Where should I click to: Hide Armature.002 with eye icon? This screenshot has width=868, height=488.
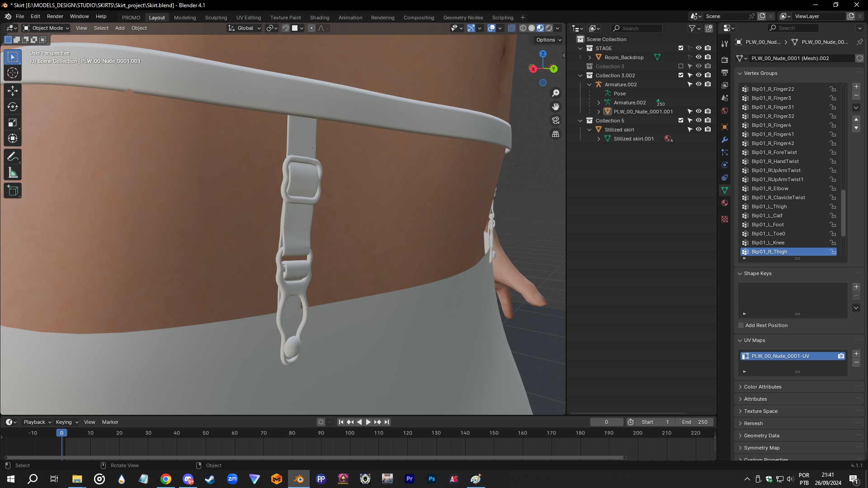click(698, 84)
